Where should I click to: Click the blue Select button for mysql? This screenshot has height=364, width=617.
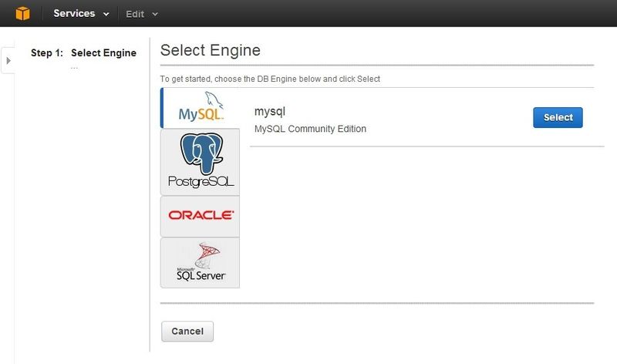click(558, 117)
